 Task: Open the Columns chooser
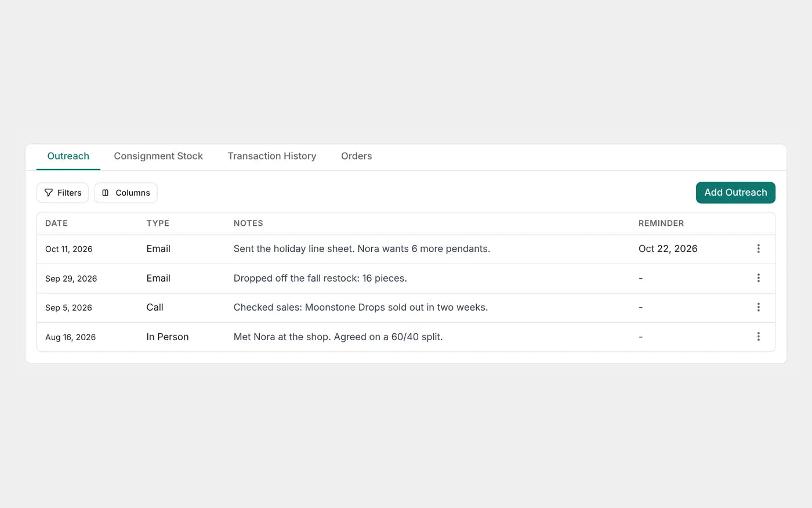coord(126,193)
